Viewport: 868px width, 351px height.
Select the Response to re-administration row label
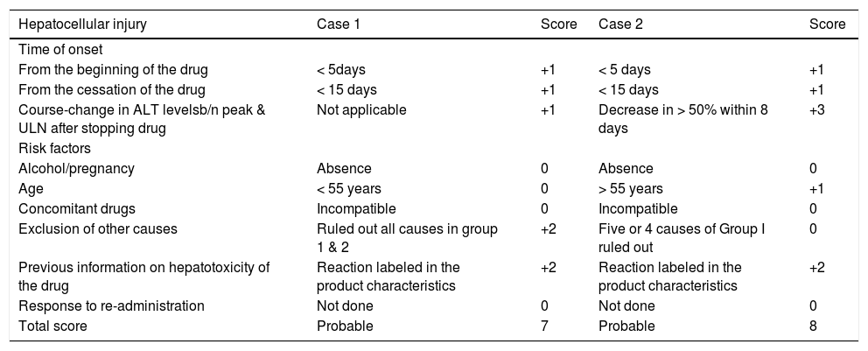[111, 306]
